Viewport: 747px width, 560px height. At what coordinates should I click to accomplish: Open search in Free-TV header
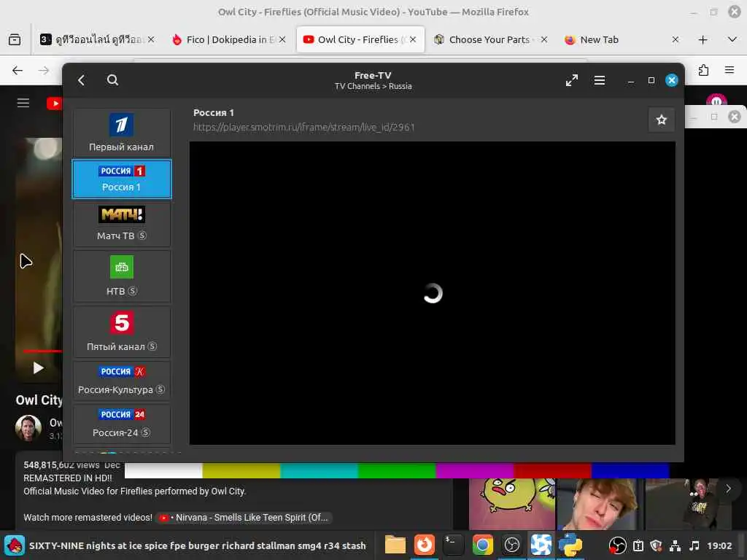112,80
